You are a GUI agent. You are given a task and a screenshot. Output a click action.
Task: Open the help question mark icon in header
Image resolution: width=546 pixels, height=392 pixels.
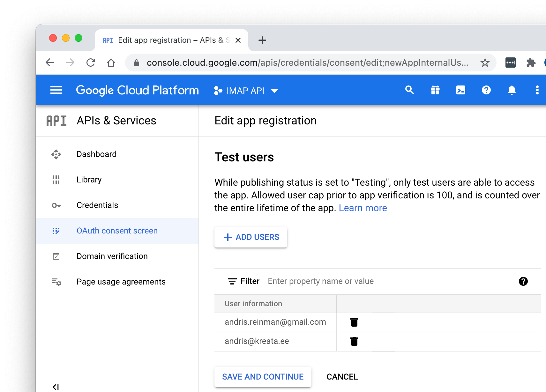click(x=486, y=90)
